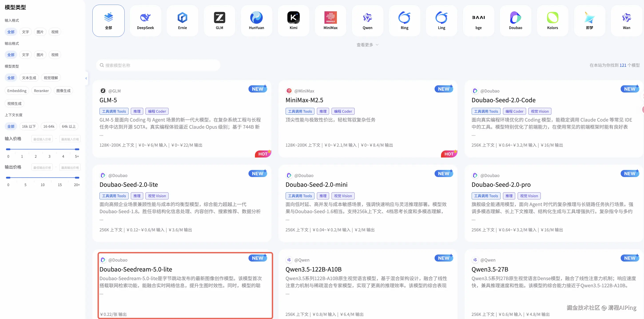Click 推理 tag on Doubao-Seed-2.0-mini card
The height and width of the screenshot is (319, 644).
[323, 196]
